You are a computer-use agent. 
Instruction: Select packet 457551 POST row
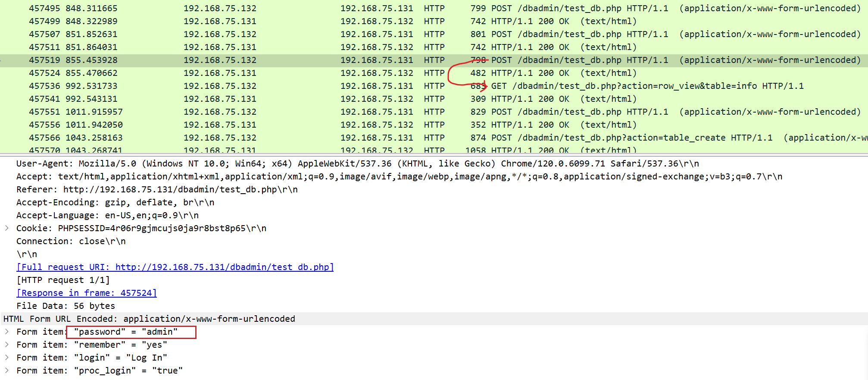tap(434, 112)
